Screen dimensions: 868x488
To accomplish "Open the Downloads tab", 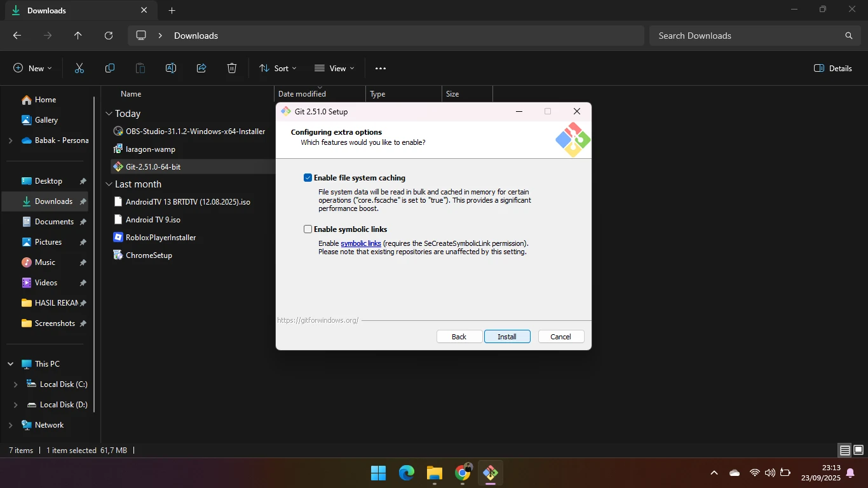I will point(70,11).
